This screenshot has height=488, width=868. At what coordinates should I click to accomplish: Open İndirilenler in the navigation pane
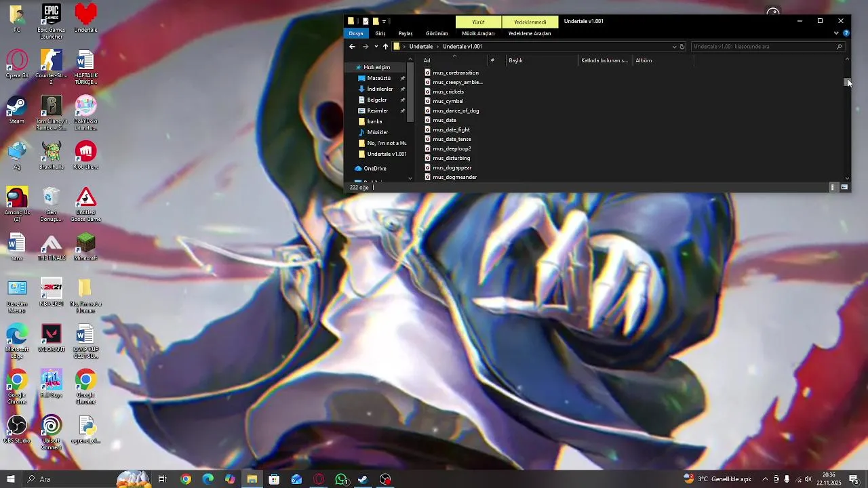point(380,89)
